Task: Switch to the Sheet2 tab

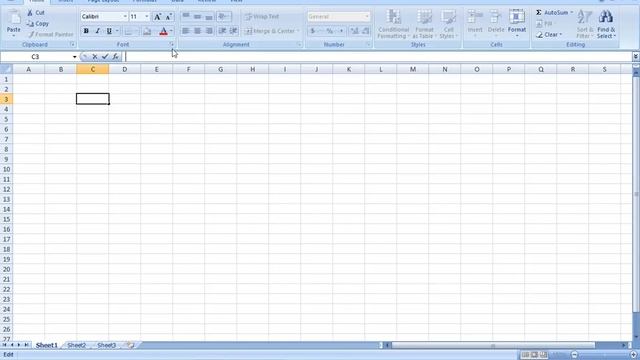Action: pyautogui.click(x=76, y=345)
